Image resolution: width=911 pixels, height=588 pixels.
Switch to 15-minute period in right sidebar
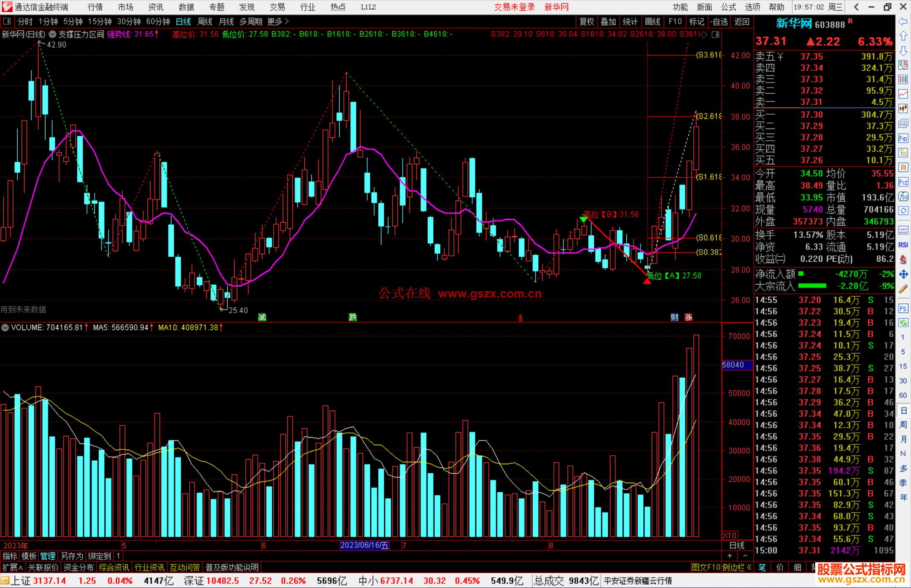(903, 366)
